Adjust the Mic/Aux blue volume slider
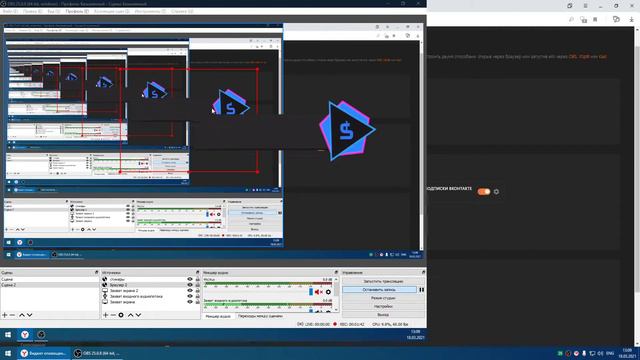Screen dimensions: 640x360 pos(311,292)
